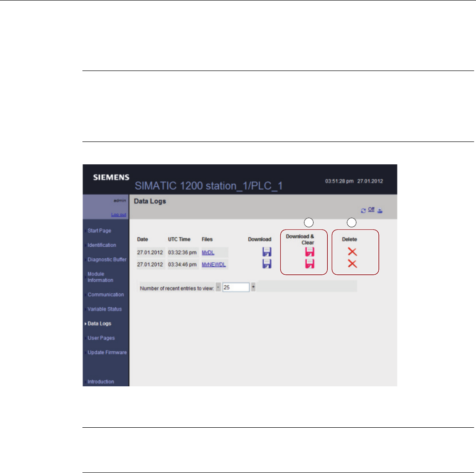
Task: Log out of the admin session
Action: (118, 215)
